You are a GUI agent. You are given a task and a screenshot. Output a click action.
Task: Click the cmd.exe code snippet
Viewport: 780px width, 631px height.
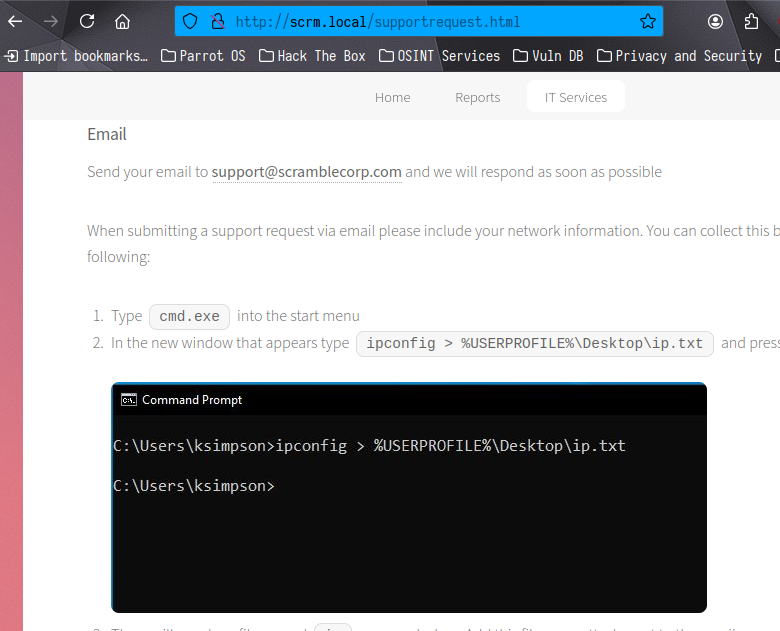pyautogui.click(x=190, y=316)
